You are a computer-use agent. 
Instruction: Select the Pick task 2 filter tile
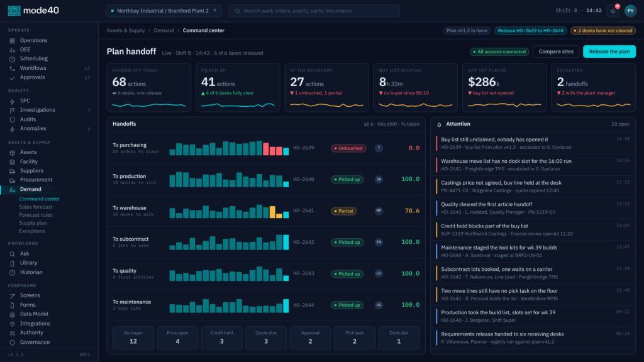pyautogui.click(x=355, y=337)
